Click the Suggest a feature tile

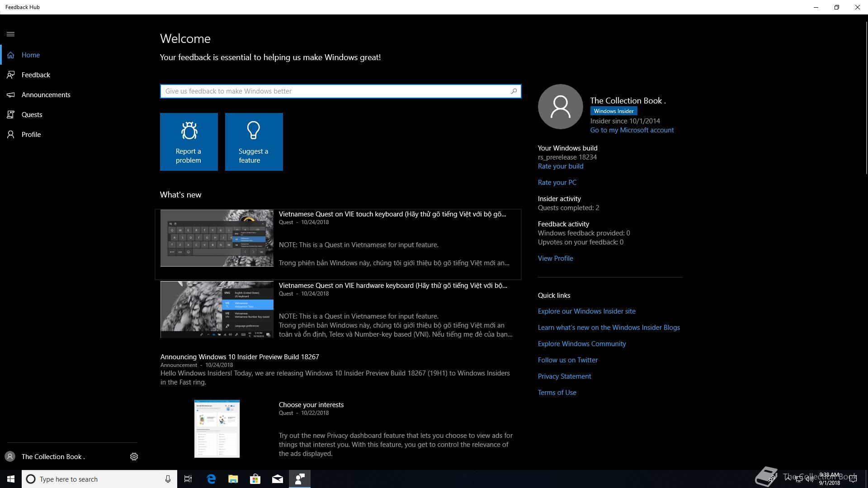pyautogui.click(x=254, y=142)
